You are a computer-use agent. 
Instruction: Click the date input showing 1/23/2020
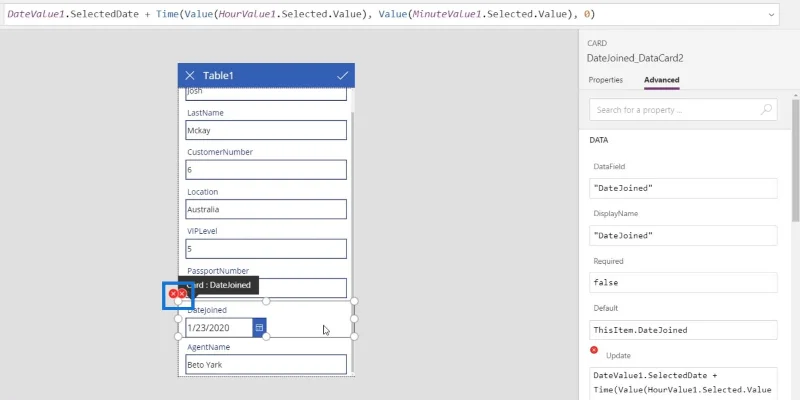coord(219,328)
